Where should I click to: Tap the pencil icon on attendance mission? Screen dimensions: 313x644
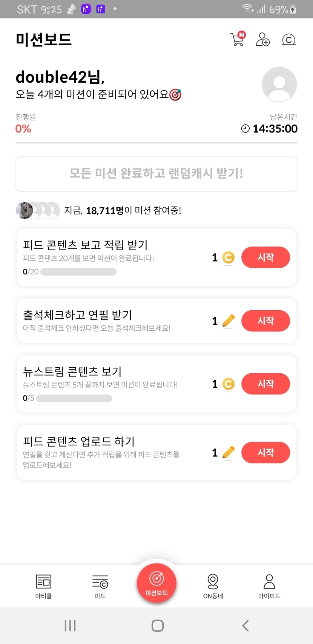point(228,321)
